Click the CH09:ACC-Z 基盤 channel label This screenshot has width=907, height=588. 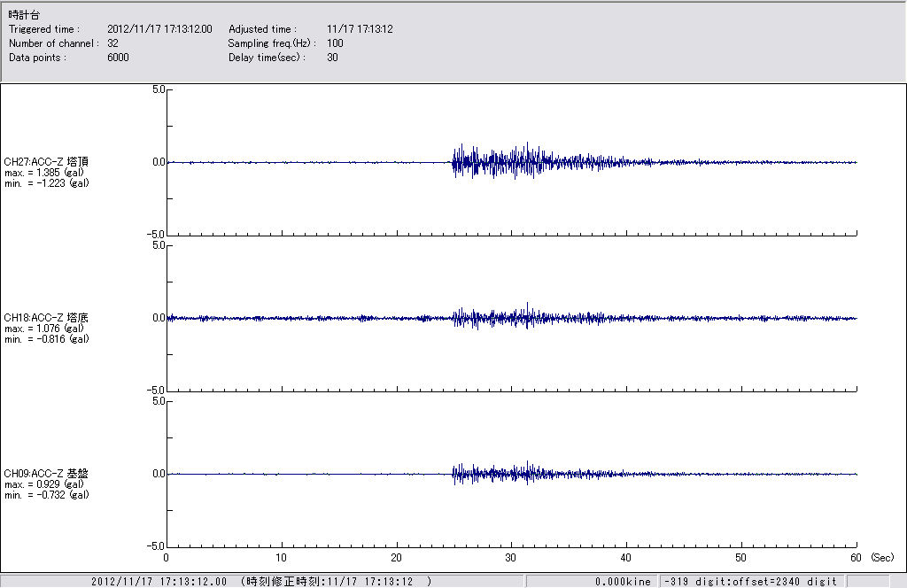point(46,474)
